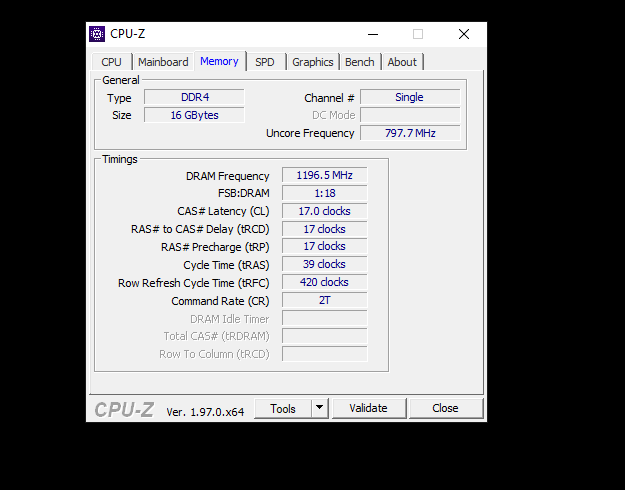Open the SPD tab
Screen dimensions: 625x490
265,62
